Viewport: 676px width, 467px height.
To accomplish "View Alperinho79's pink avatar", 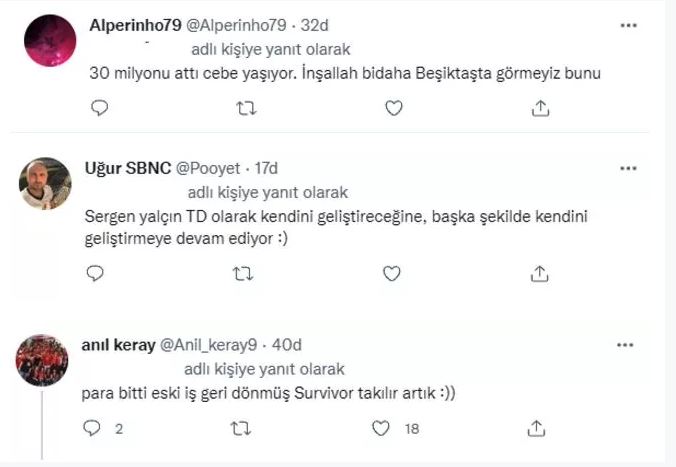I will 50,41.
